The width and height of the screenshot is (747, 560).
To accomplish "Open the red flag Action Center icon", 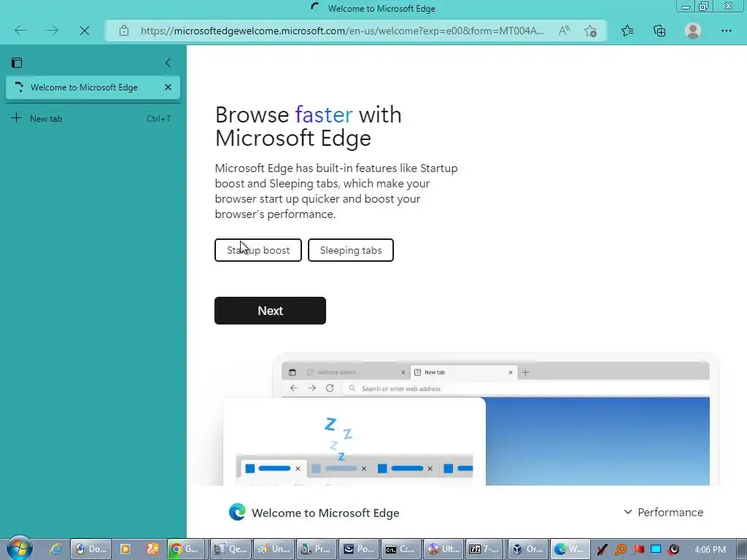I will point(638,550).
